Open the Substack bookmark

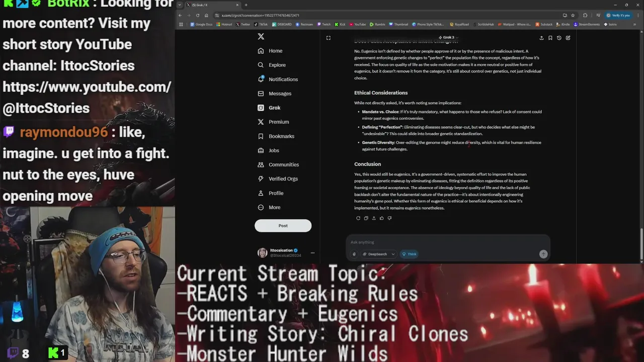pyautogui.click(x=544, y=24)
